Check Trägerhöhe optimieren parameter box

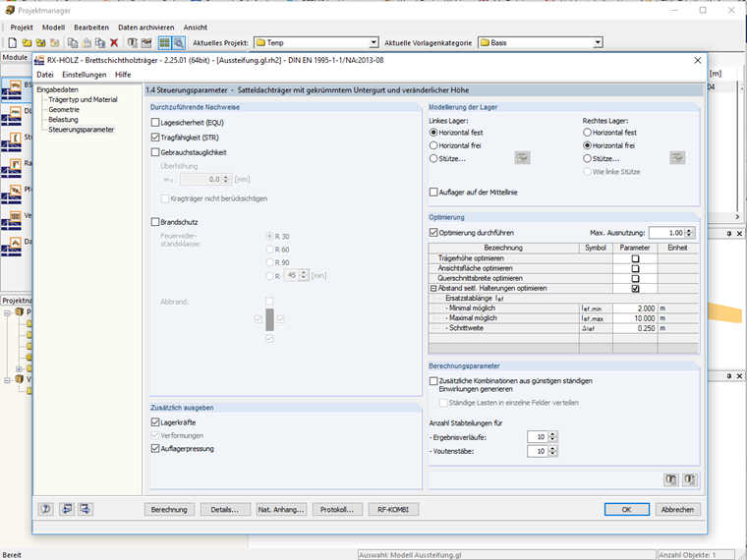point(635,258)
